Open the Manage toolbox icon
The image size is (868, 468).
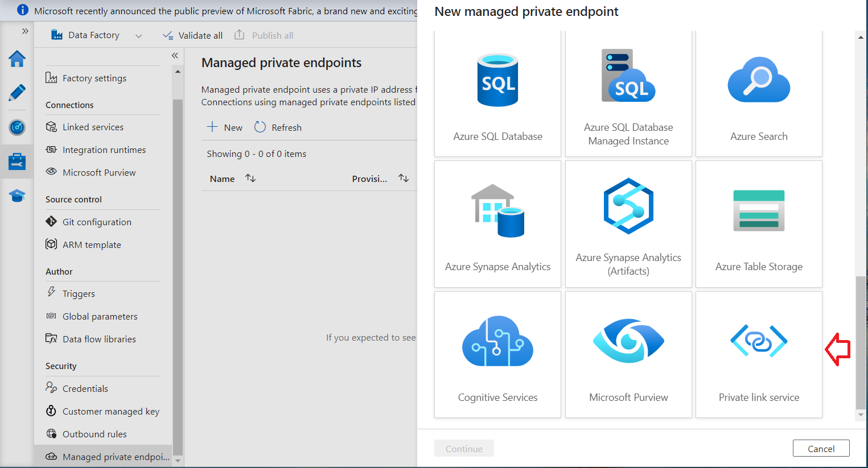tap(17, 161)
